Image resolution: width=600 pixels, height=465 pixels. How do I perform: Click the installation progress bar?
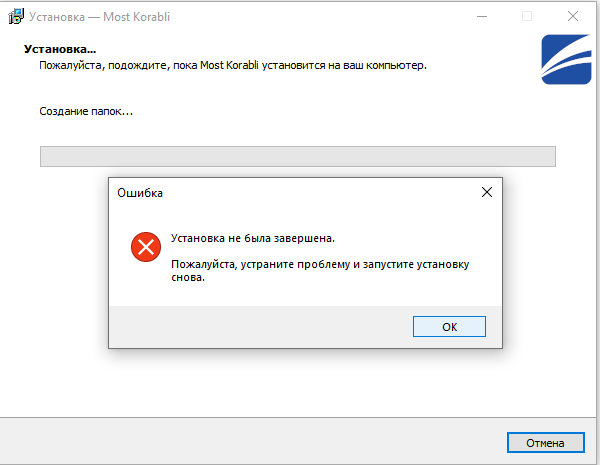click(297, 156)
